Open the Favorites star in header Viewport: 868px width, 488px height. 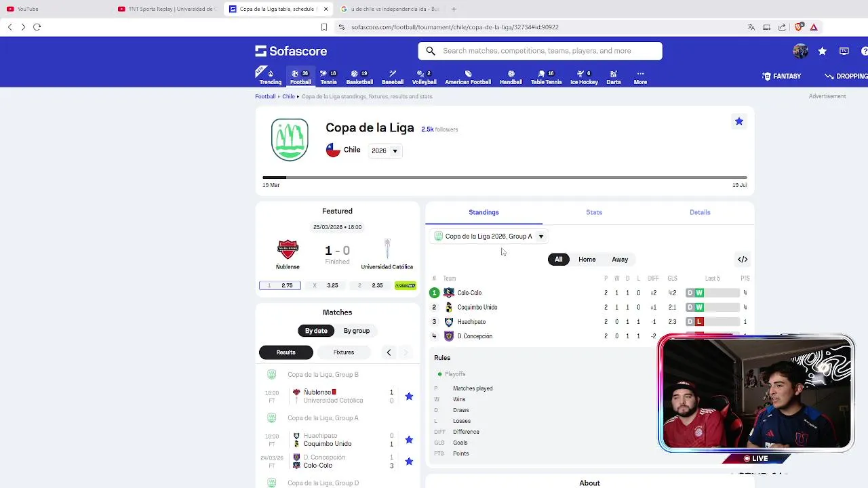coord(822,51)
